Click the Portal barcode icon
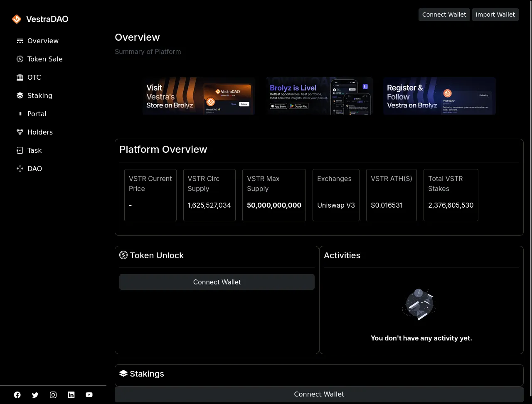This screenshot has width=532, height=404. pyautogui.click(x=20, y=114)
